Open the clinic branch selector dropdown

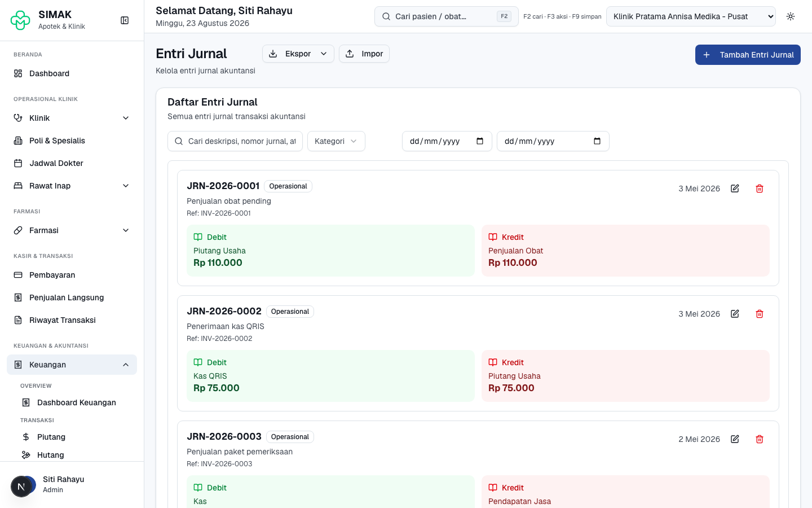click(x=691, y=16)
